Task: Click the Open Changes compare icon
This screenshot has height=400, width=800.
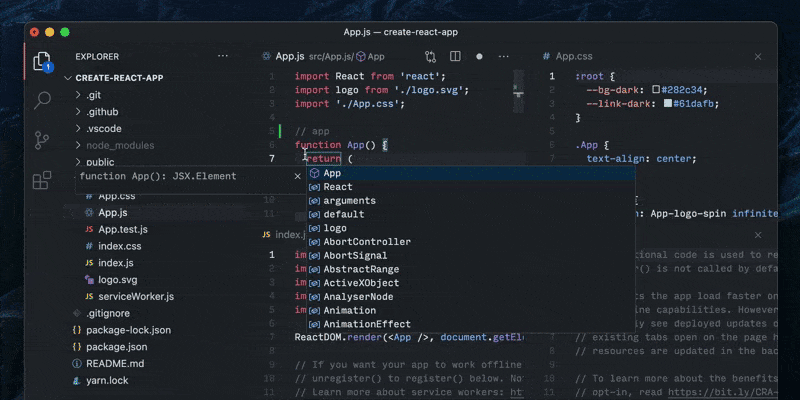Action: point(430,58)
